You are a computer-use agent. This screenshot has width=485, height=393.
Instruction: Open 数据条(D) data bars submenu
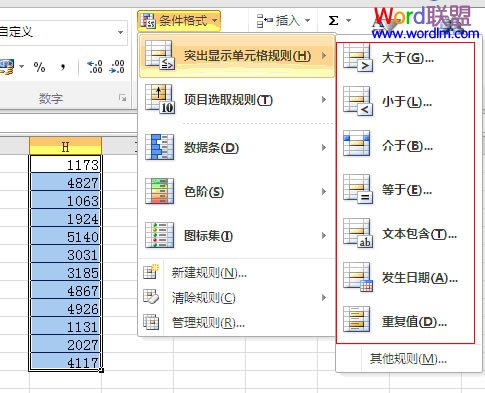point(237,148)
